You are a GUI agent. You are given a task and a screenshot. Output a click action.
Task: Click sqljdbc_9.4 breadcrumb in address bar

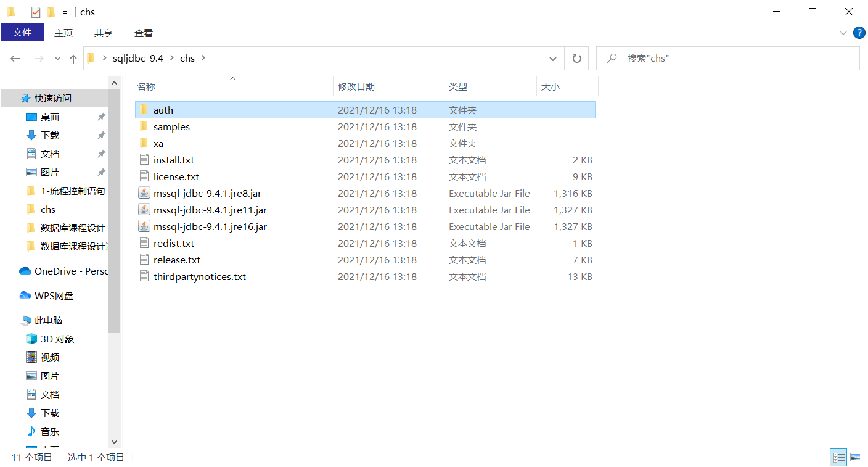click(x=138, y=59)
